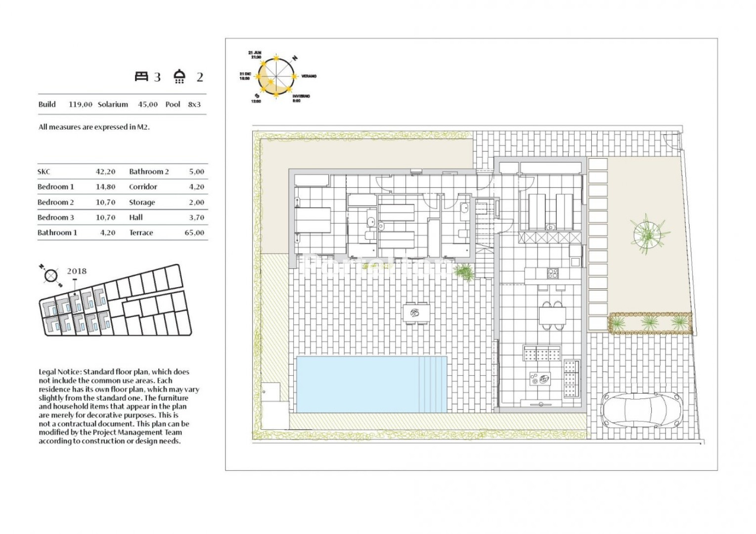
Task: Click the shower icon showing 2 bathrooms
Action: (179, 76)
